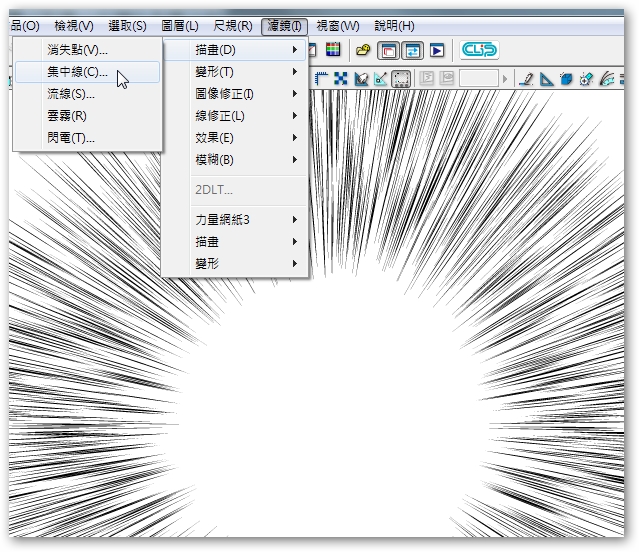Click the triangle with pointer line icon
Screen dimensions: 639x552
(x=381, y=78)
